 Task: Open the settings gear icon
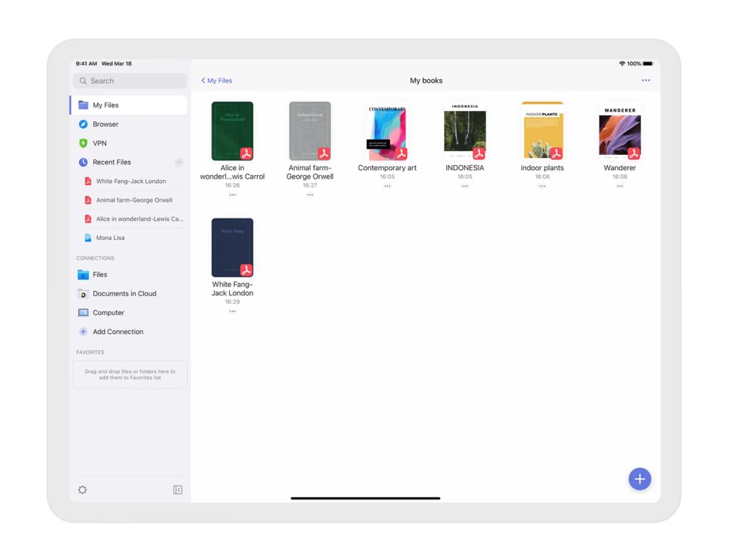coord(83,490)
